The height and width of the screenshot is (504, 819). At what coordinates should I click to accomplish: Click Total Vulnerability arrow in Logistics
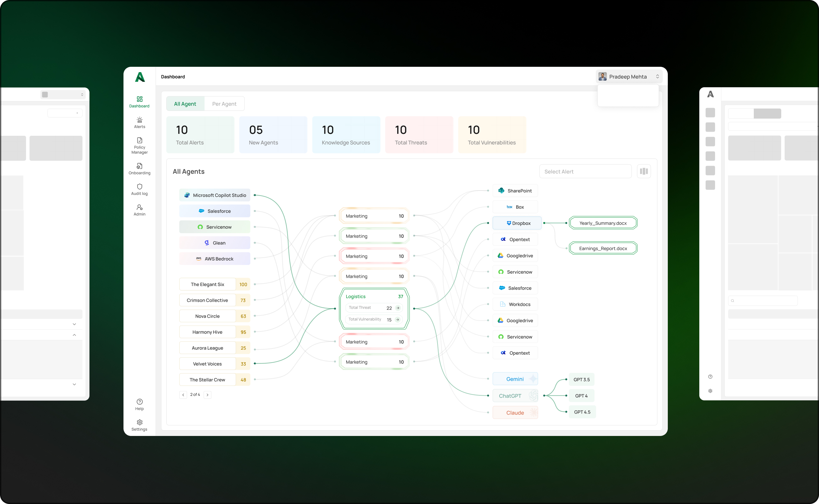point(398,320)
